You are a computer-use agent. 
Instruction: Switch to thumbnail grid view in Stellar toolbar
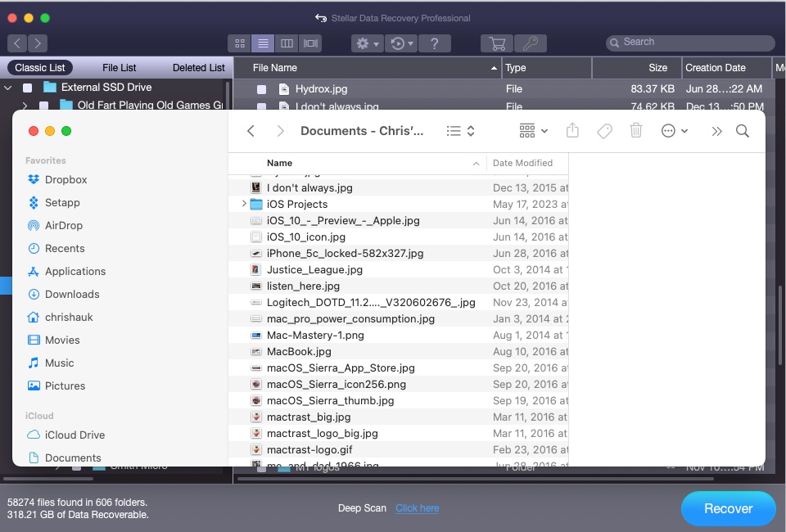[240, 43]
